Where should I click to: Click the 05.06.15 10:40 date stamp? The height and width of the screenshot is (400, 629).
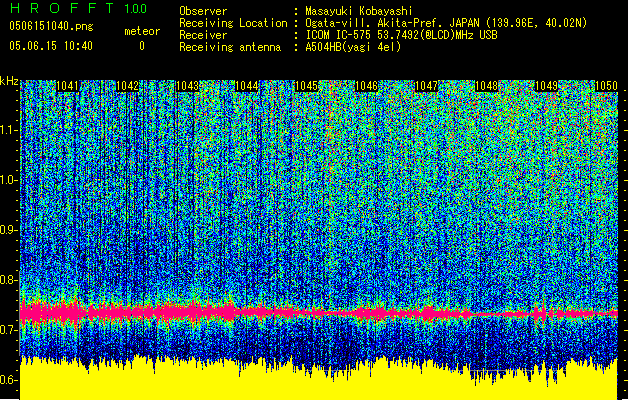50,46
